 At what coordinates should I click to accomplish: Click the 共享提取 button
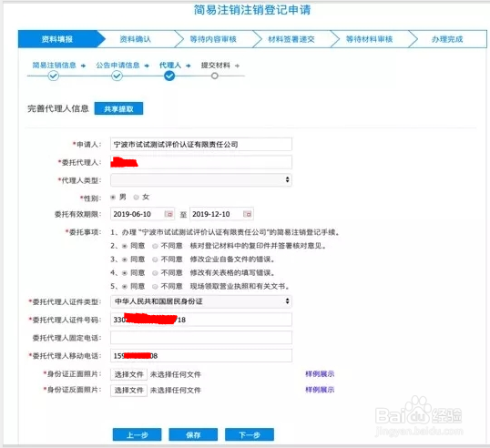click(x=118, y=108)
